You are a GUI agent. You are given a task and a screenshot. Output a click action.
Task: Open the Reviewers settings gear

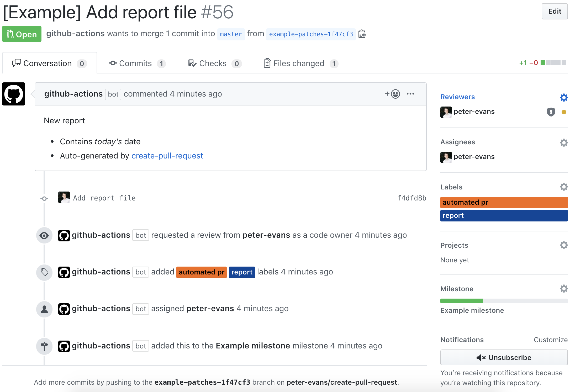[x=563, y=97]
